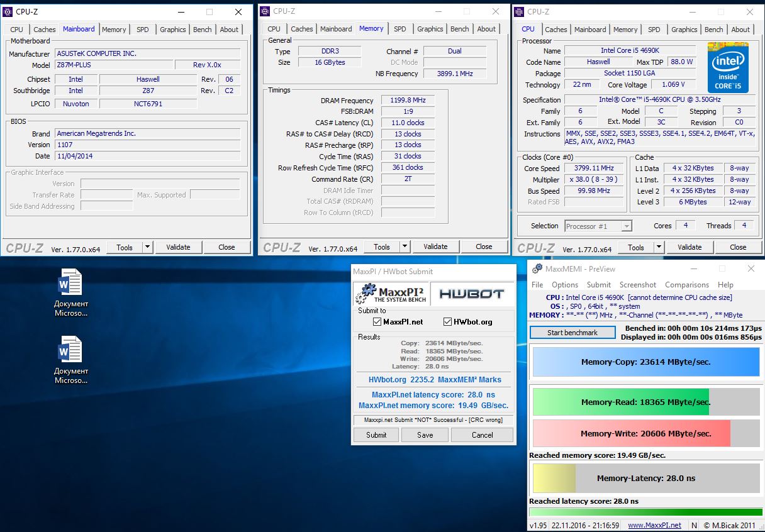Click MaxxMEM PreView window title icon
The height and width of the screenshot is (532, 765).
pyautogui.click(x=537, y=269)
